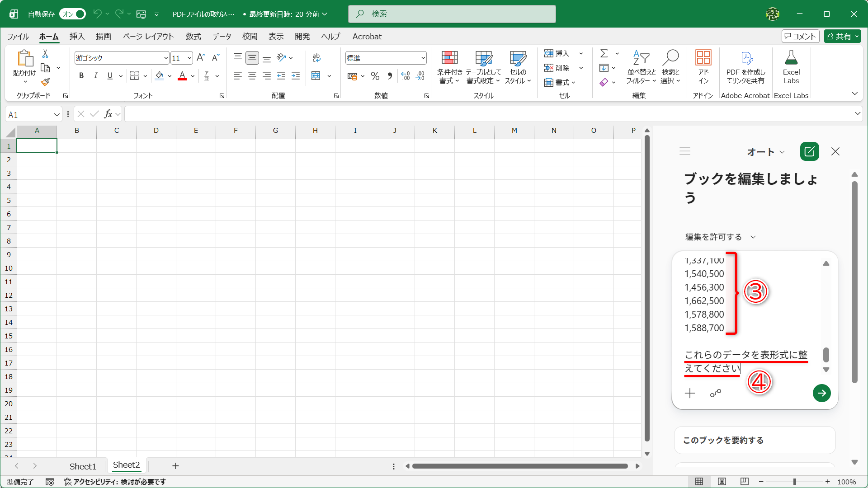Image resolution: width=868 pixels, height=488 pixels.
Task: Toggle center text alignment
Action: tap(252, 76)
